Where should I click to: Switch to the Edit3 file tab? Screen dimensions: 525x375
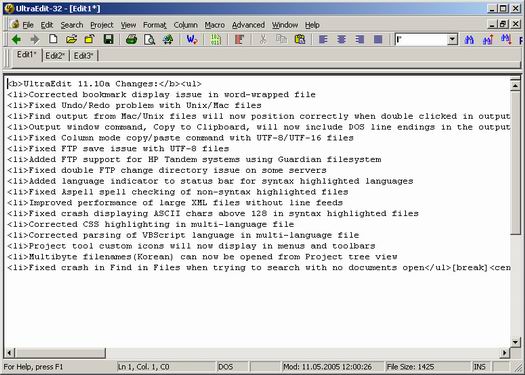83,56
